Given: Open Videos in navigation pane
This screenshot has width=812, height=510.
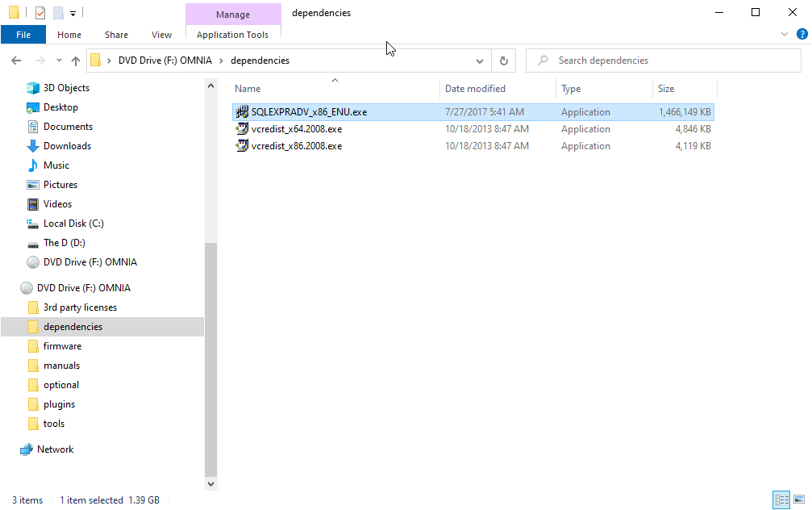Looking at the screenshot, I should pyautogui.click(x=57, y=204).
